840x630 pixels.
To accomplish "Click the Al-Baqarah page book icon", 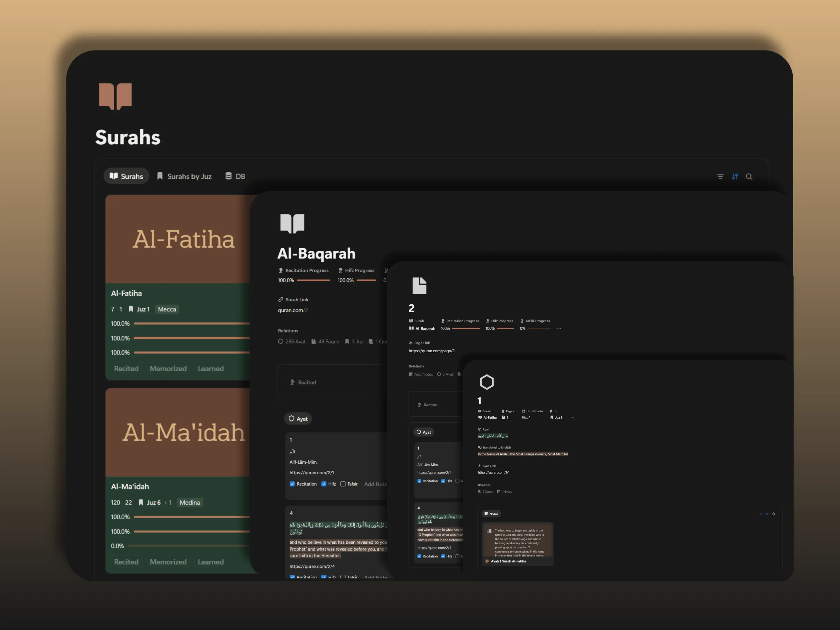I will pos(292,223).
